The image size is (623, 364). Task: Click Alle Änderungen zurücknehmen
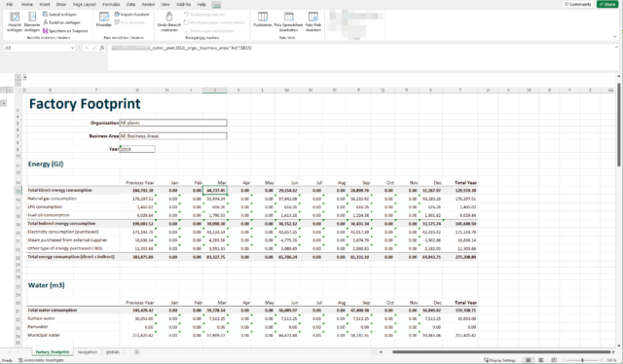[214, 22]
